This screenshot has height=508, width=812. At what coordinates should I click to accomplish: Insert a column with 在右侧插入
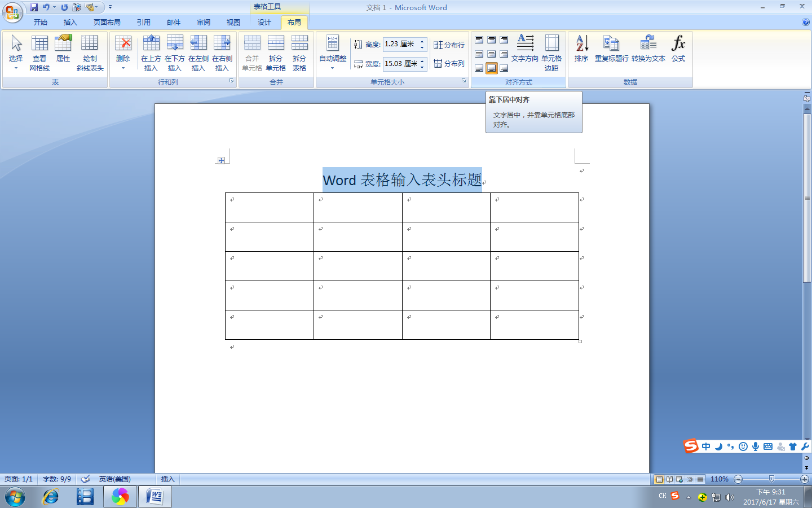pyautogui.click(x=222, y=53)
